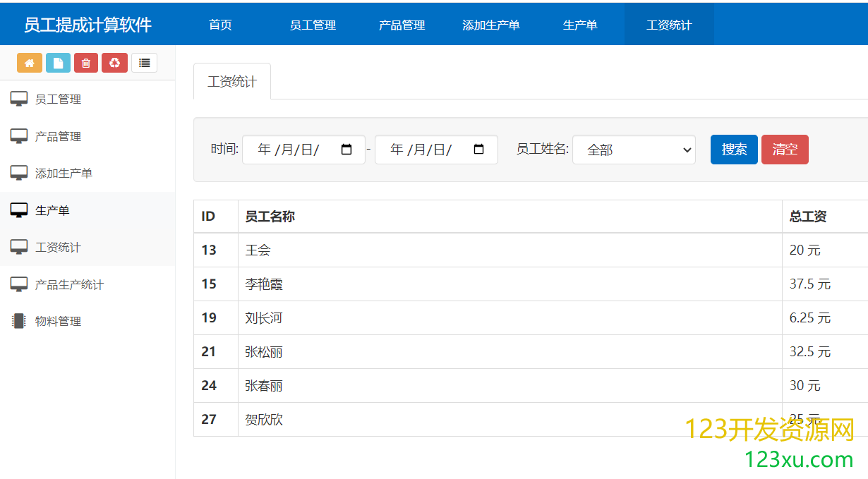868x479 pixels.
Task: Select the 工资统计 tab above the filter
Action: 232,82
